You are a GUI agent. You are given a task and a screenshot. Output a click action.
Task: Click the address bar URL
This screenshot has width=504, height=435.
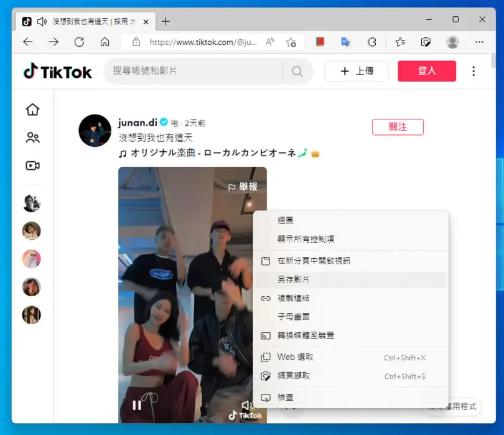coord(203,42)
